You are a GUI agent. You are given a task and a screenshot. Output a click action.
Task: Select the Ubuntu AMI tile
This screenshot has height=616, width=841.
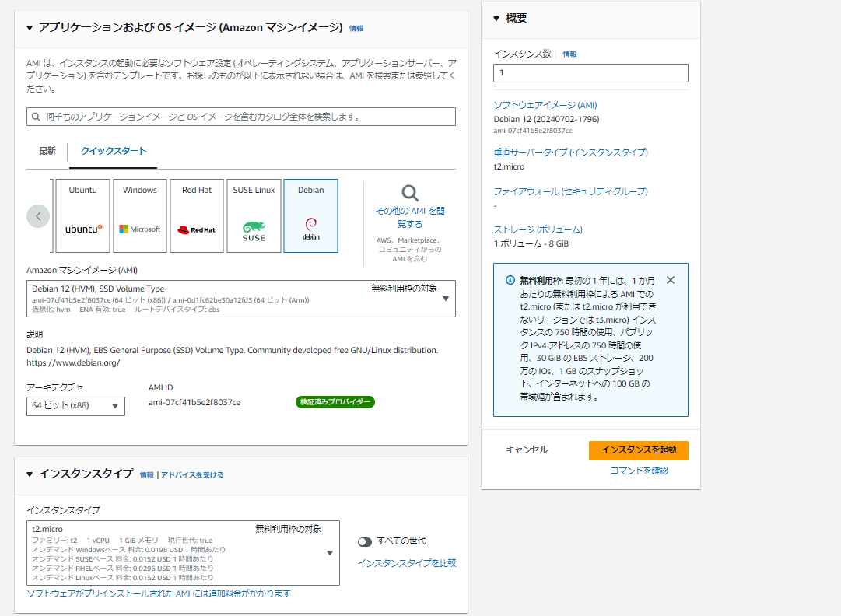coord(83,215)
